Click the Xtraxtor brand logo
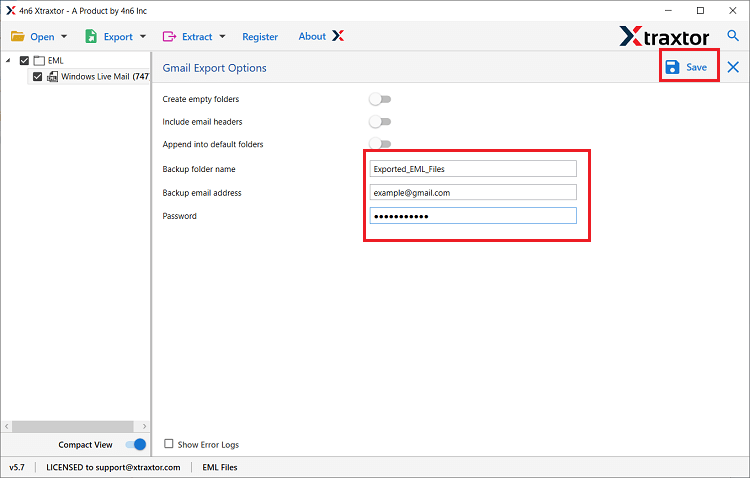Screen dimensions: 750x478 (664, 36)
